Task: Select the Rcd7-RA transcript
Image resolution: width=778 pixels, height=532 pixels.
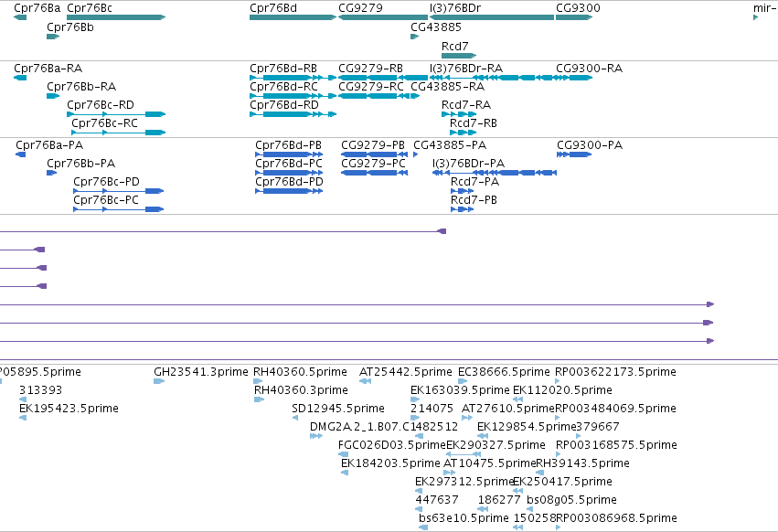Action: [459, 114]
